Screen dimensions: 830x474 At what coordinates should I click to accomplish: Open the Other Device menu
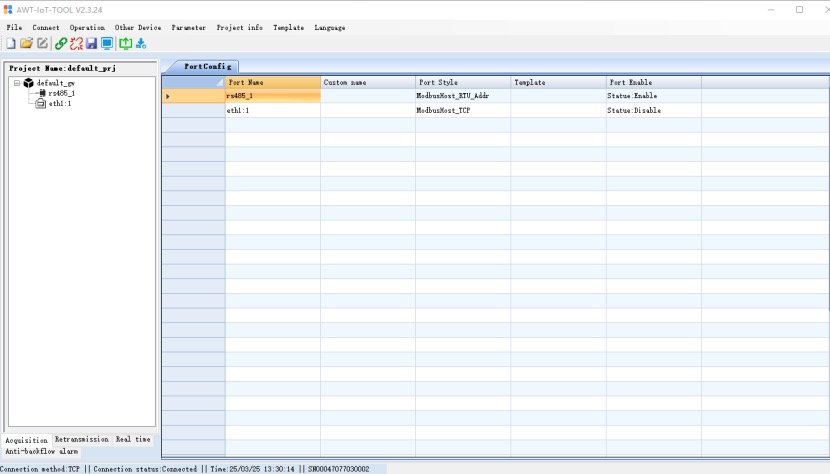pos(138,28)
